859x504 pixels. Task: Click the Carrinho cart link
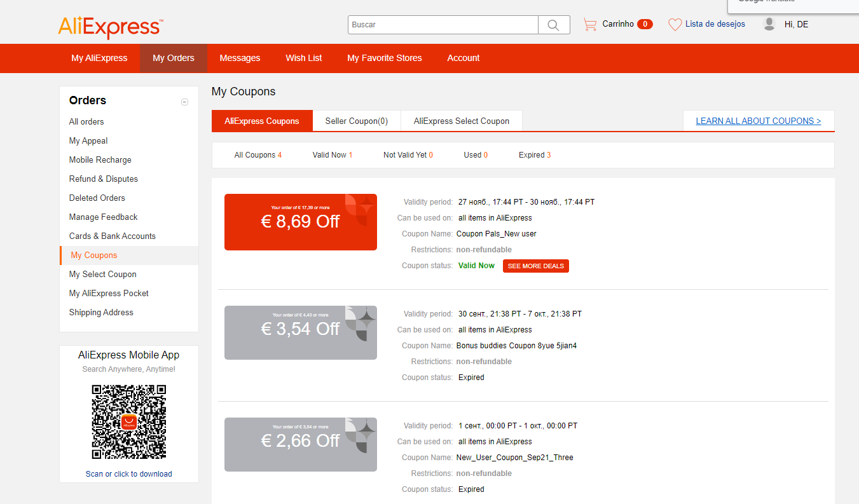618,24
